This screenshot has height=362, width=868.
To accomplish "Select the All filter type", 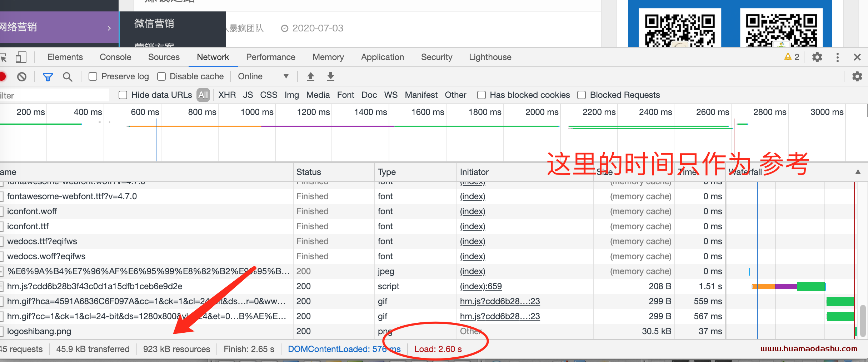I will [x=203, y=95].
